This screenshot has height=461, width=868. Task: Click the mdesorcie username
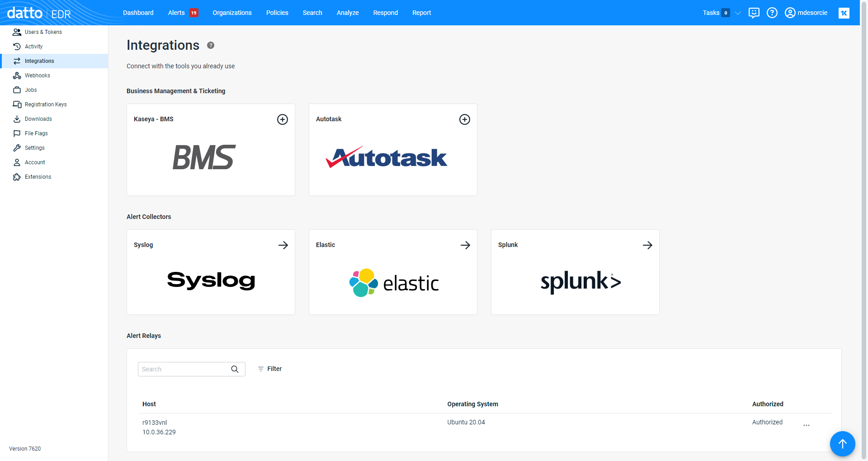click(x=812, y=13)
